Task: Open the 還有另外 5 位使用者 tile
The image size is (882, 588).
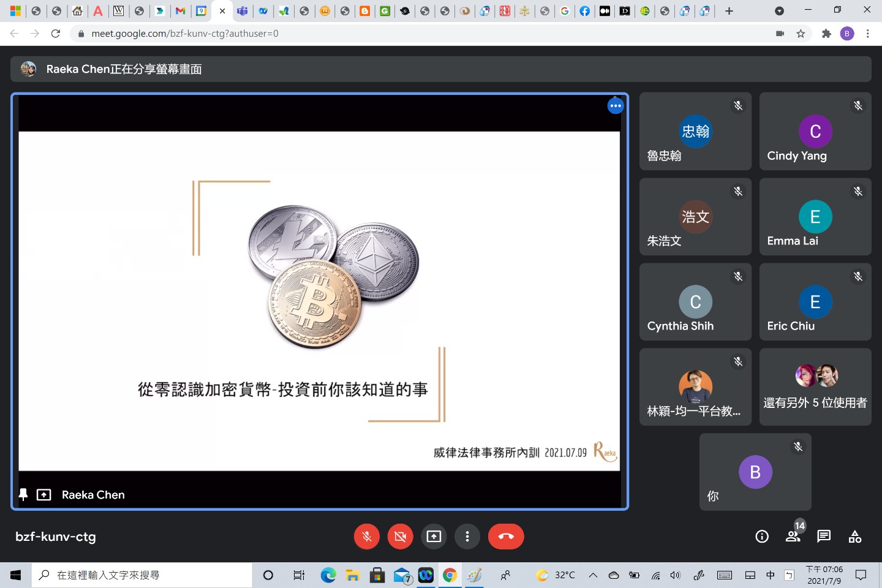Action: [815, 387]
